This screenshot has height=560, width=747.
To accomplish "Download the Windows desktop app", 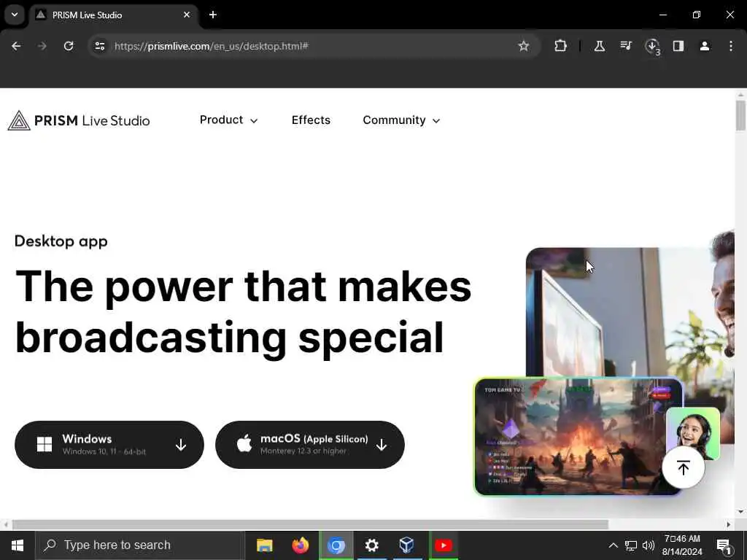I will coord(109,444).
